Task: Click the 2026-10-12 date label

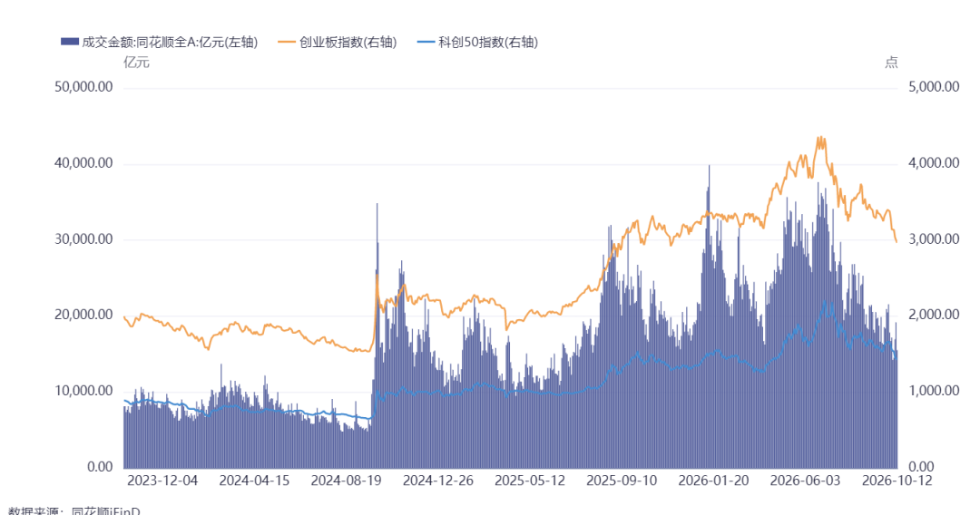Action: [x=897, y=481]
